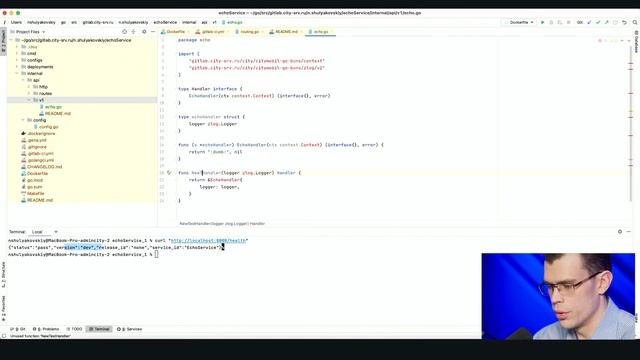Screen dimensions: 640x360
Task: Open the TODO tool window button
Action: point(74,329)
